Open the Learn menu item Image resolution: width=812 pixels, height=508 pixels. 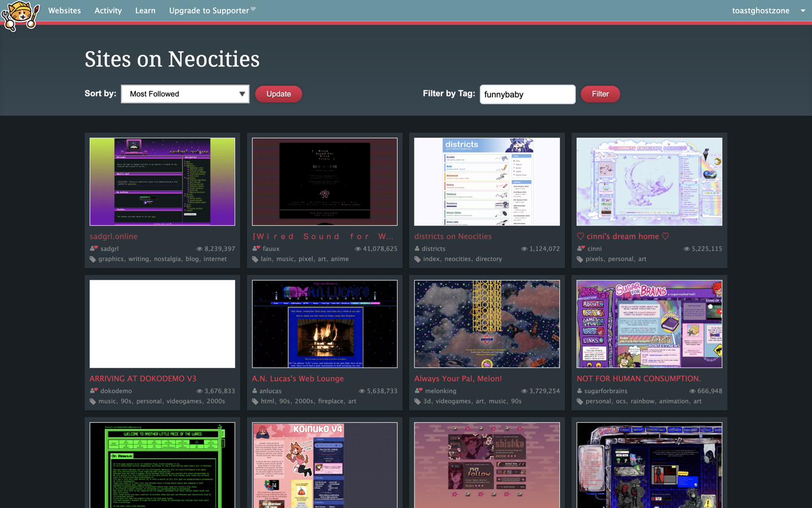coord(145,11)
